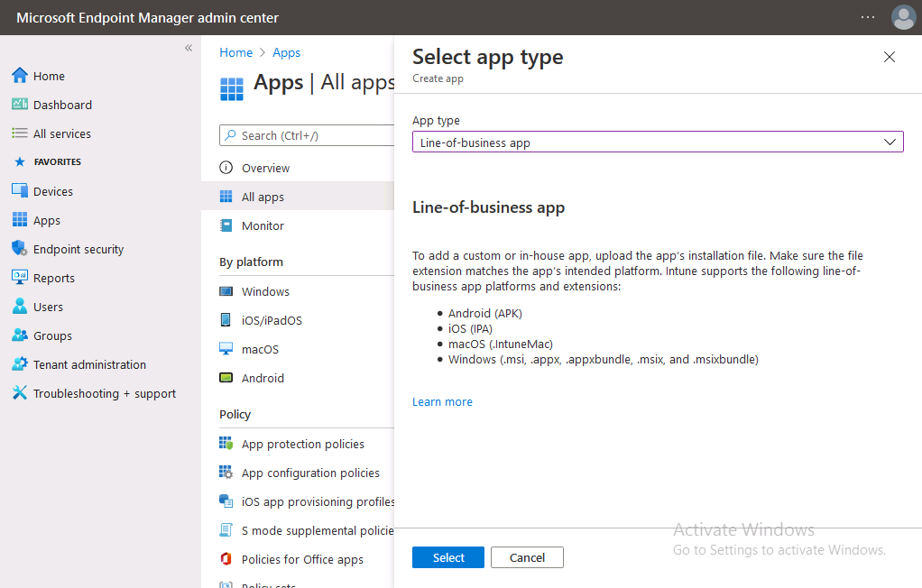Click the Endpoint security shield icon
This screenshot has width=922, height=588.
coord(20,248)
